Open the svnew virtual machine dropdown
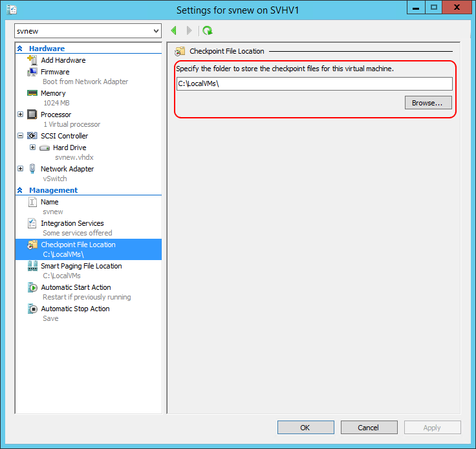This screenshot has width=476, height=449. point(156,31)
